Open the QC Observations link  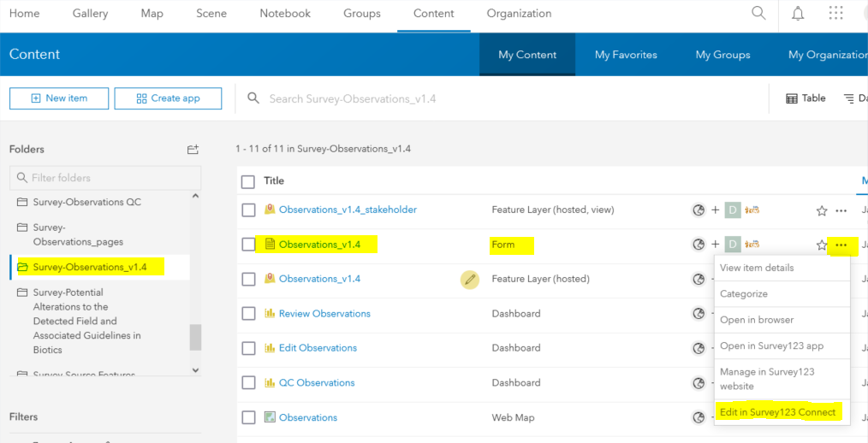[x=317, y=383]
